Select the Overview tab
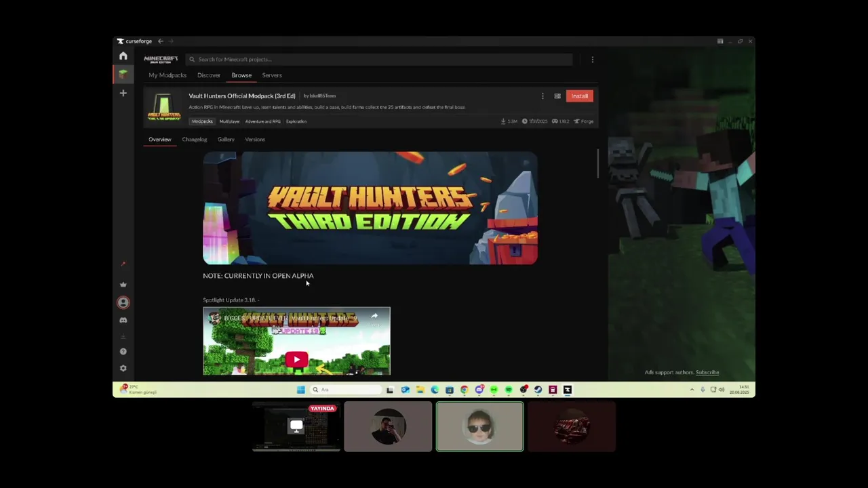The width and height of the screenshot is (868, 488). (160, 140)
